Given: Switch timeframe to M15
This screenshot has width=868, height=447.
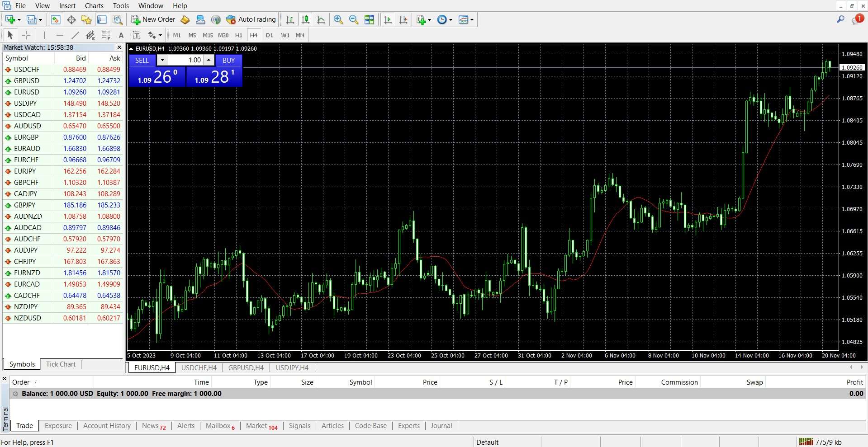Looking at the screenshot, I should (x=208, y=35).
